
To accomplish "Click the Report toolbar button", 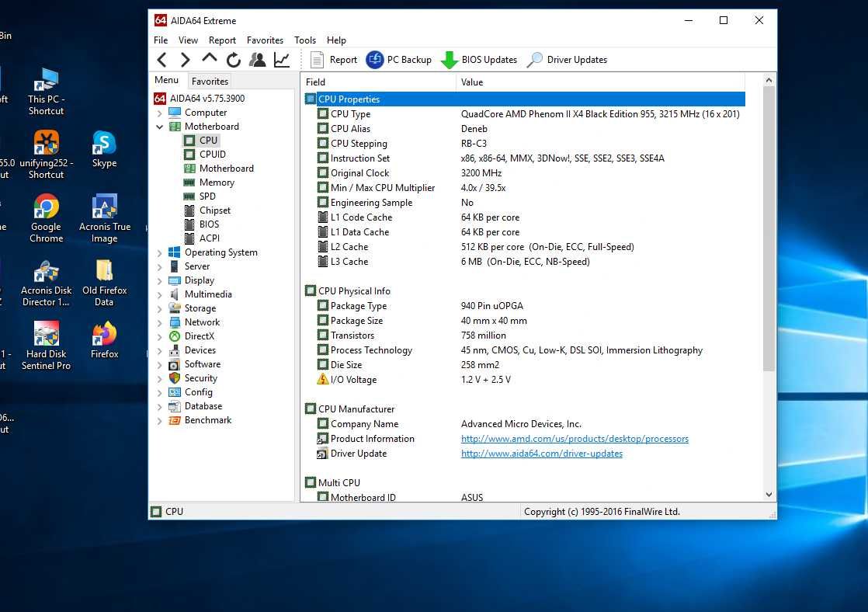I will pos(333,60).
